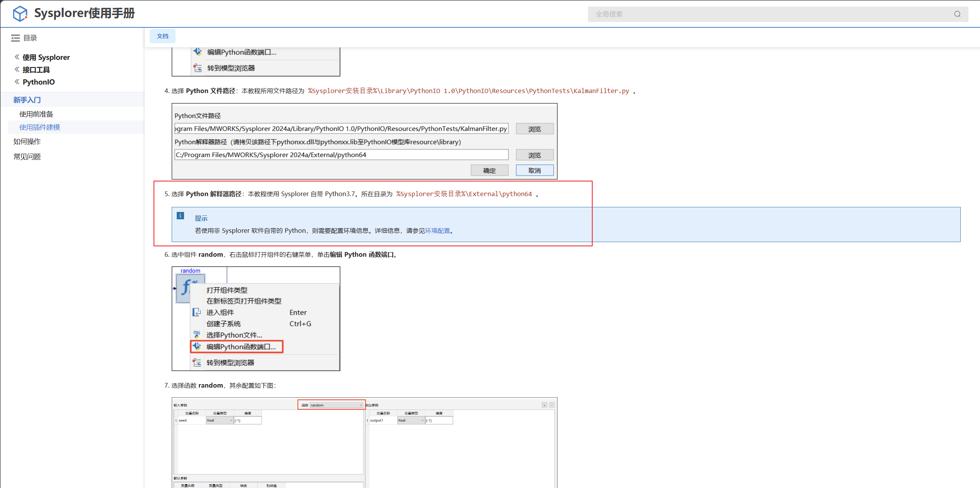Open the PythonIO section label
This screenshot has width=980, height=488.
[x=39, y=82]
